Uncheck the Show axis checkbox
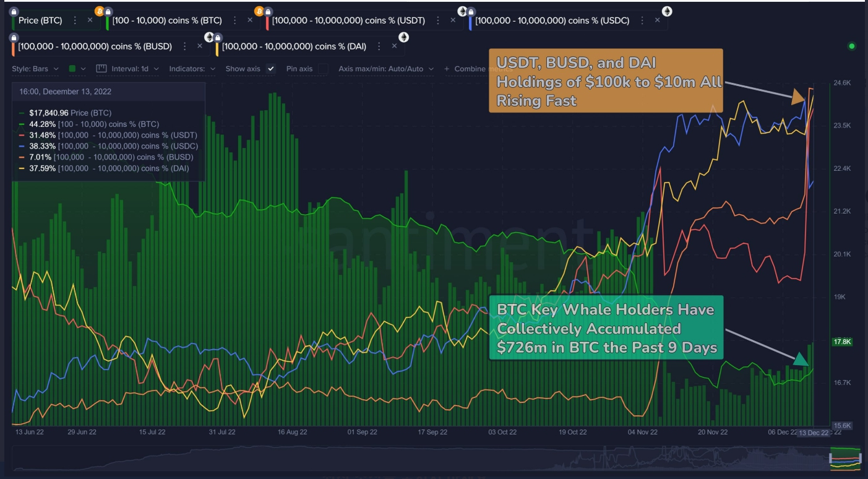 pos(270,69)
